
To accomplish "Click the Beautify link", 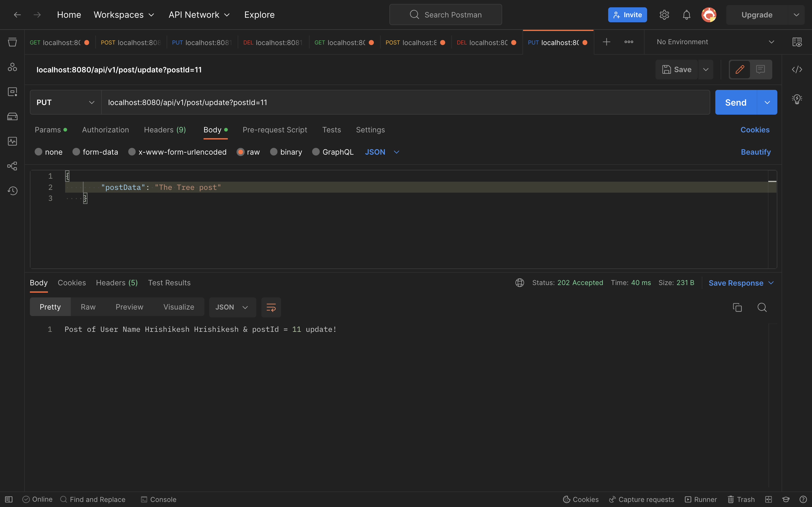I will click(x=755, y=152).
